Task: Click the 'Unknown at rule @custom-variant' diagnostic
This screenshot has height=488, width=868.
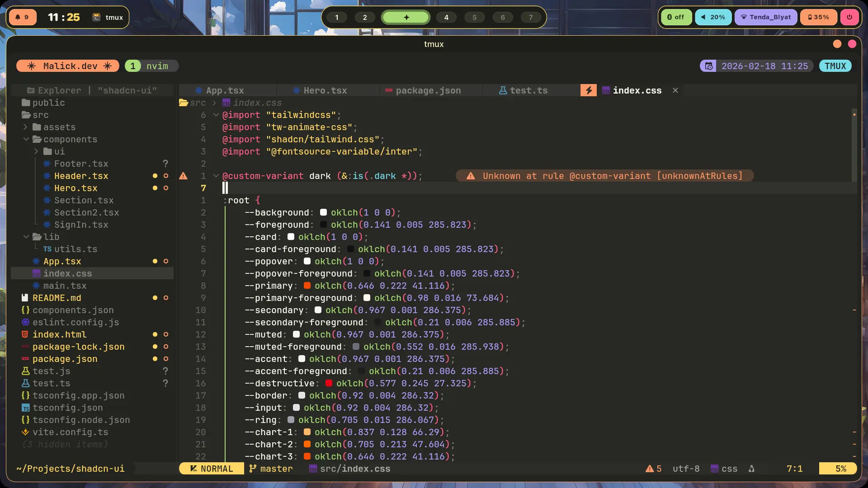Action: pyautogui.click(x=604, y=176)
